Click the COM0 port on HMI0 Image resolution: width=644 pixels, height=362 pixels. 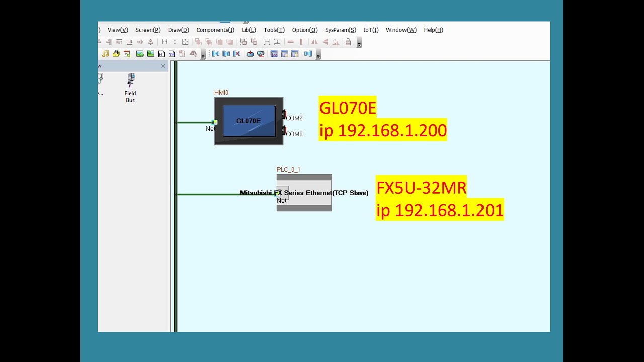(x=284, y=131)
